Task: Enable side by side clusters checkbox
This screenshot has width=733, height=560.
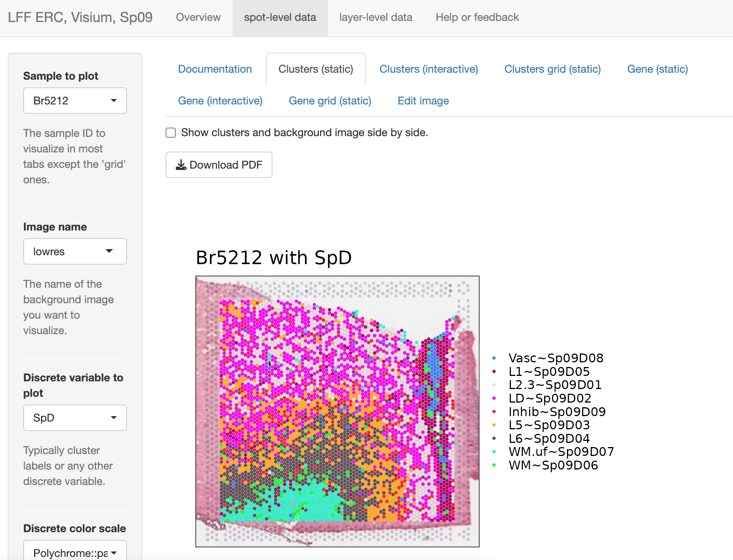Action: click(x=171, y=133)
